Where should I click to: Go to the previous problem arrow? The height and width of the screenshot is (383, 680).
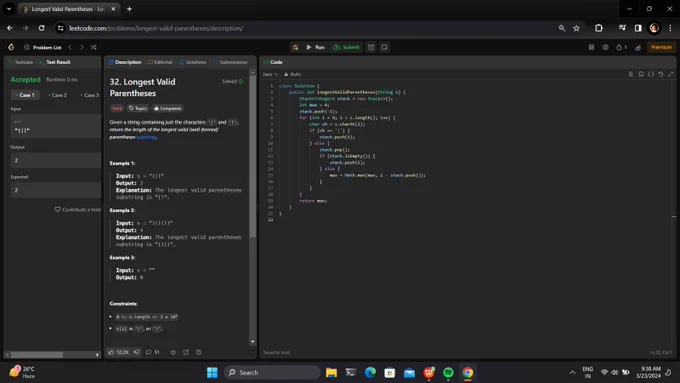pos(70,47)
